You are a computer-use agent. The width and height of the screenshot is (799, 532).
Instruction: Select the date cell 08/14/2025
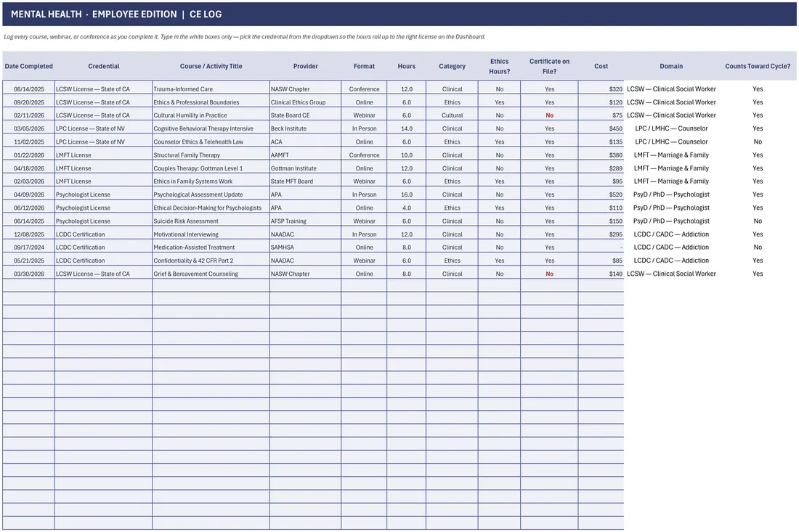tap(28, 89)
